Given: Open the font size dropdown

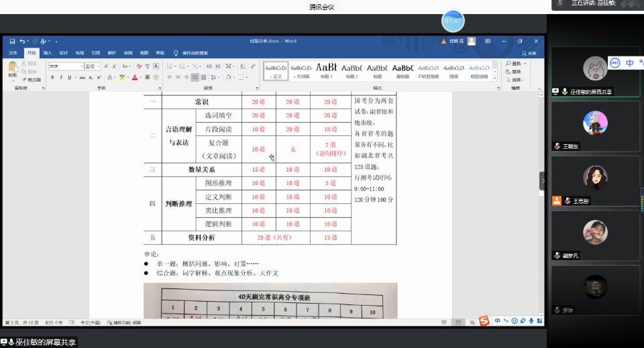Looking at the screenshot, I should [92, 66].
